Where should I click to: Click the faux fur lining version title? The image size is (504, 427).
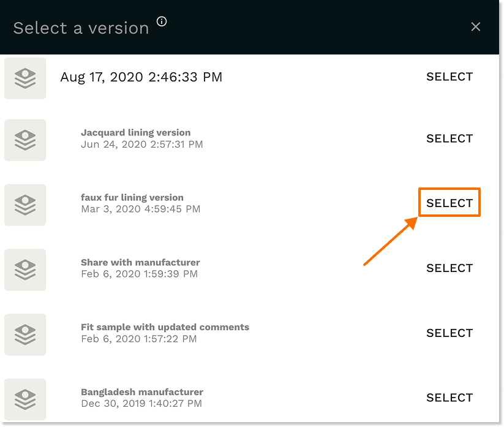tap(132, 197)
